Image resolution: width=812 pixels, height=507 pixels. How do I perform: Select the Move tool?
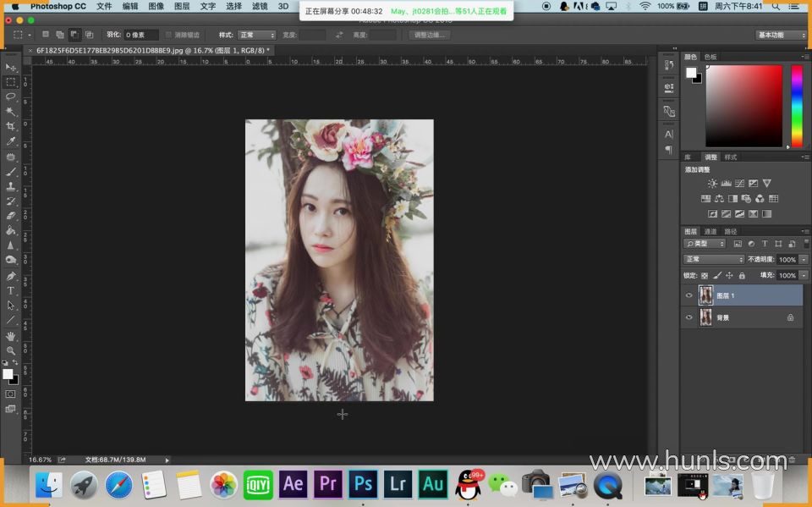10,68
